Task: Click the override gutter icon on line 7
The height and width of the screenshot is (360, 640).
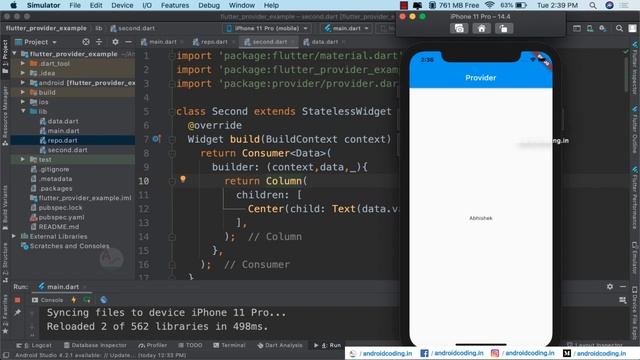Action: 157,139
